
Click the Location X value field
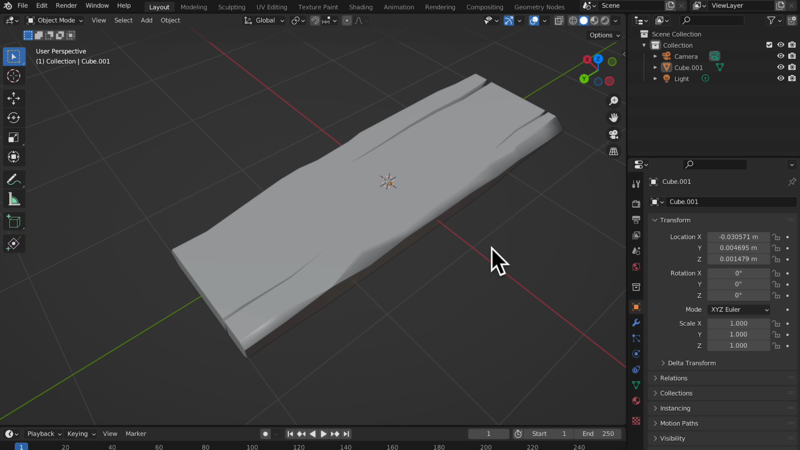tap(738, 237)
